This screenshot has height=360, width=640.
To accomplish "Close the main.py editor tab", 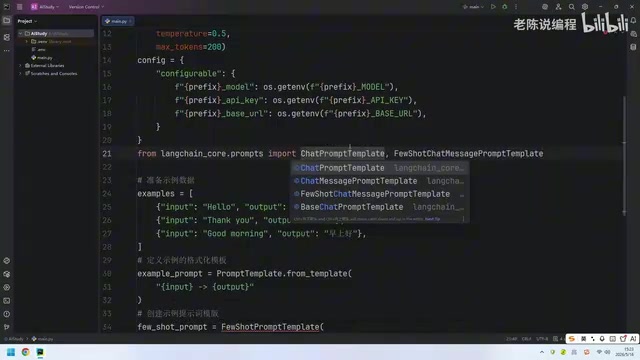I will [130, 21].
